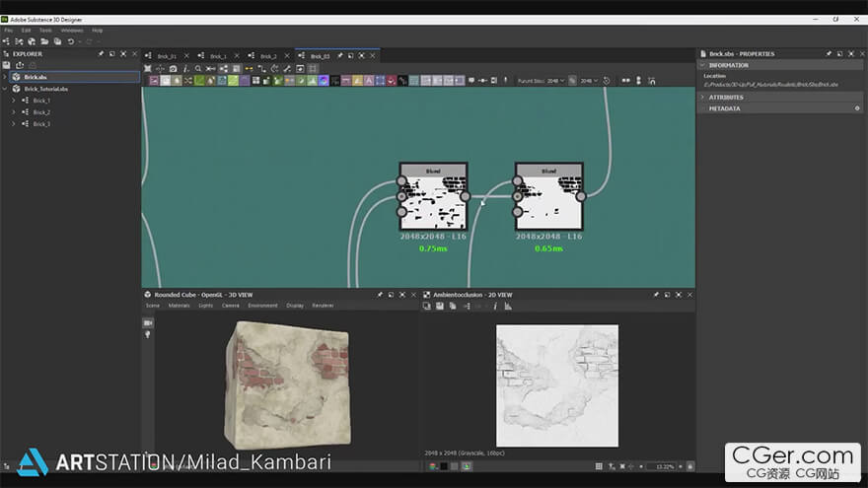The image size is (868, 488).
Task: Select the Brick_2 graph in Explorer
Action: click(41, 112)
